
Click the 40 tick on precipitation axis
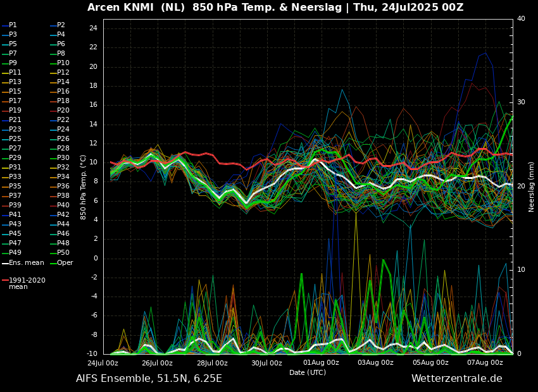click(521, 19)
